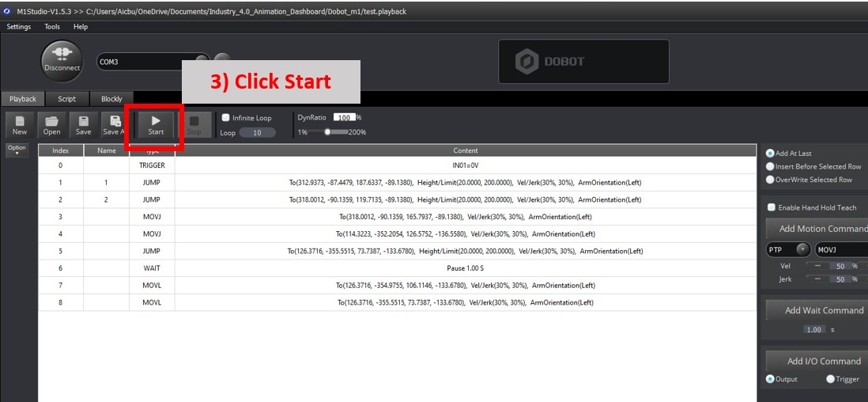Open the Tools menu
The image size is (868, 402).
pos(52,27)
